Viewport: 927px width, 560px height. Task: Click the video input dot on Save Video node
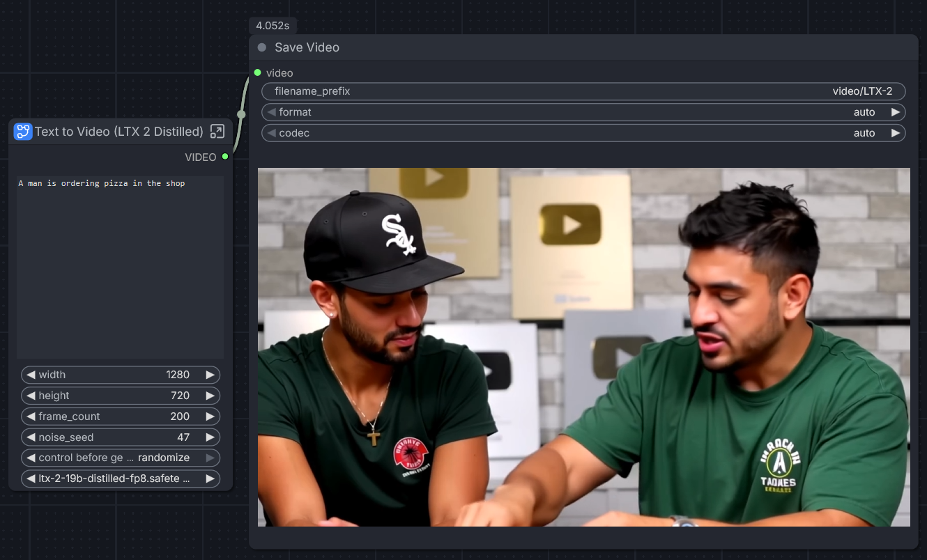(x=258, y=72)
